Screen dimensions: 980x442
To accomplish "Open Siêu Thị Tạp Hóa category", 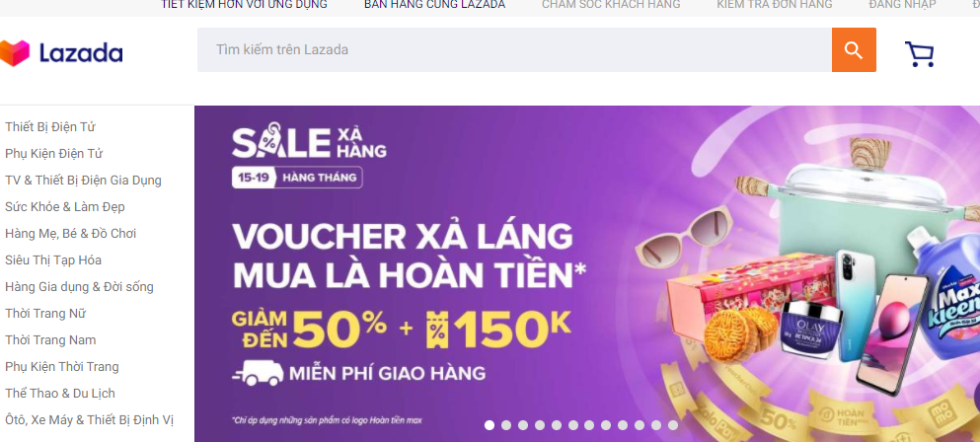I will tap(53, 260).
